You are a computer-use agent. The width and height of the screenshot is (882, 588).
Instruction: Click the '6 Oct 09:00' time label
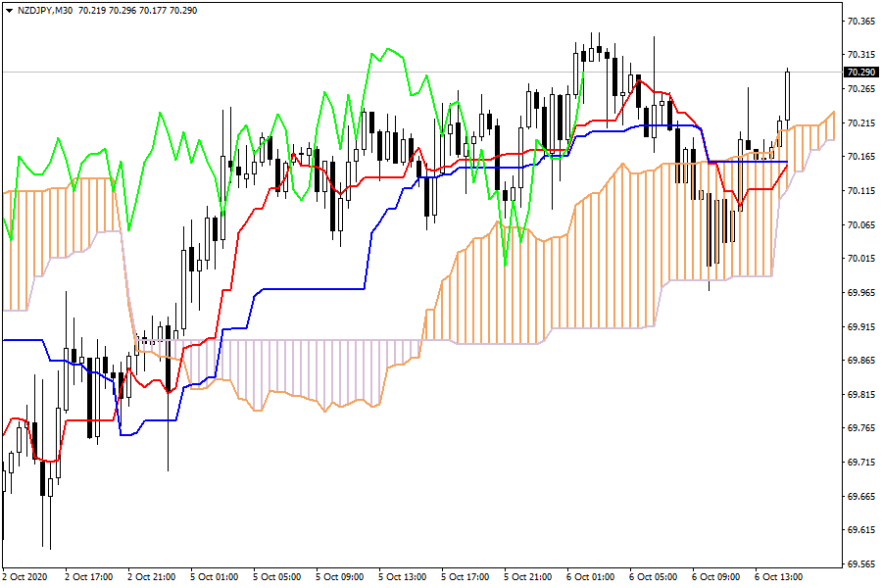[716, 577]
